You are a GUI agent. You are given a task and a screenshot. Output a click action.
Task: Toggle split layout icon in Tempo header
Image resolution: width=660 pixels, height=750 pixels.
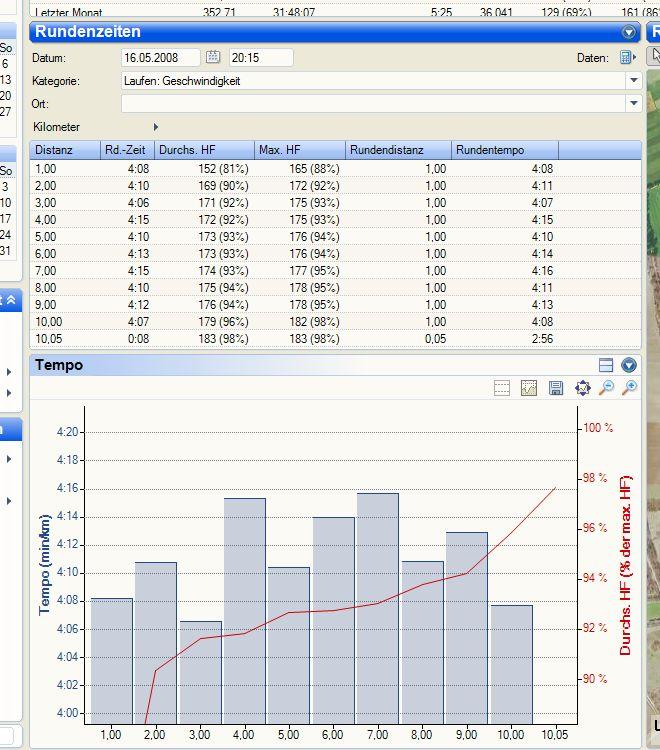point(605,365)
